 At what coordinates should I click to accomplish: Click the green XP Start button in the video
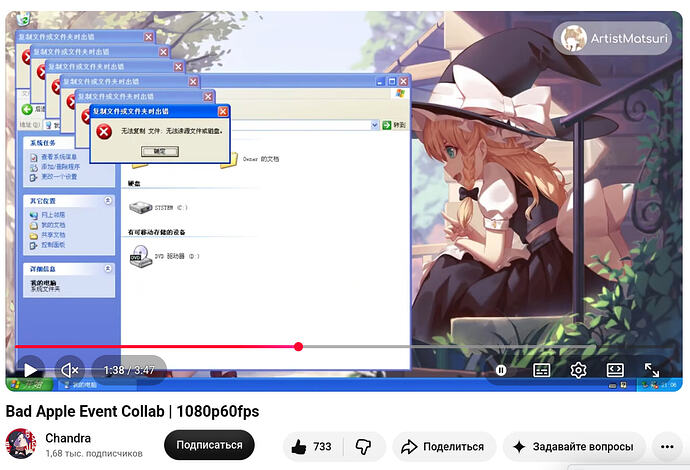(x=29, y=385)
